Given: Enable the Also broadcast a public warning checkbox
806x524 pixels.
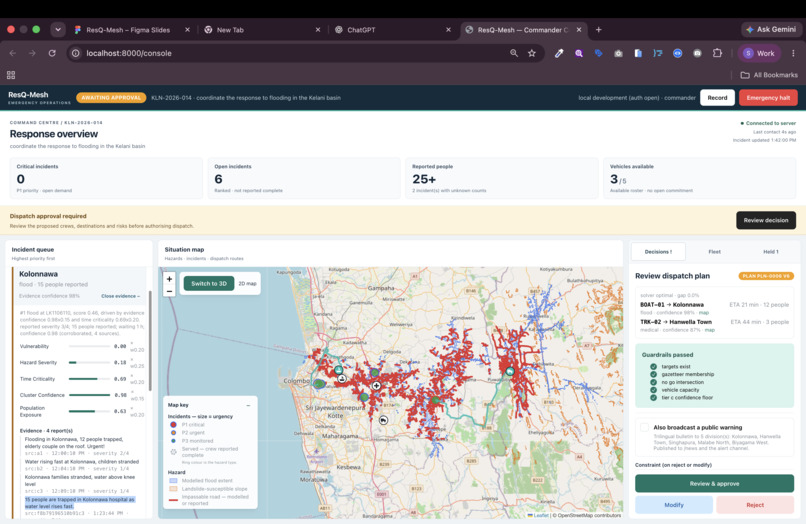Looking at the screenshot, I should pyautogui.click(x=644, y=427).
